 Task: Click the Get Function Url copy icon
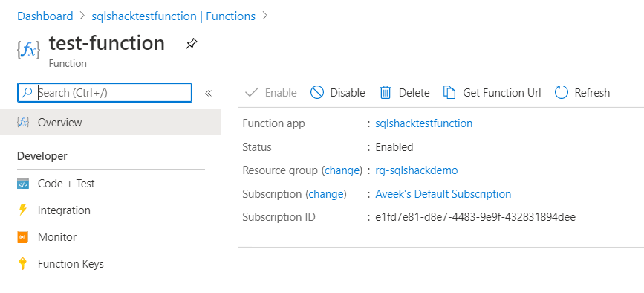point(449,92)
